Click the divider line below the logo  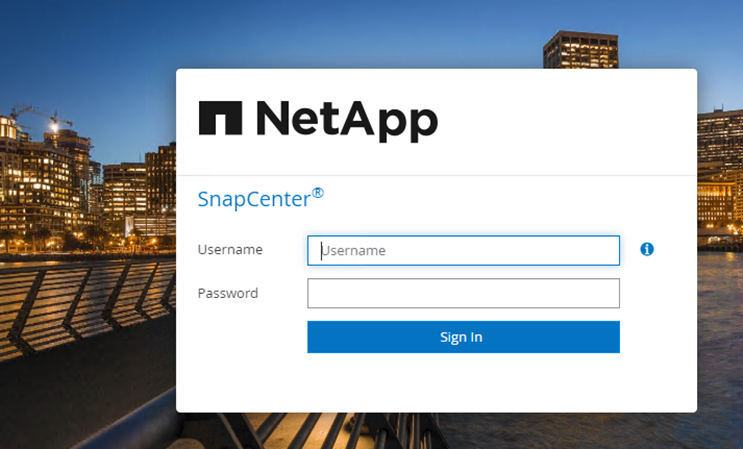(436, 175)
